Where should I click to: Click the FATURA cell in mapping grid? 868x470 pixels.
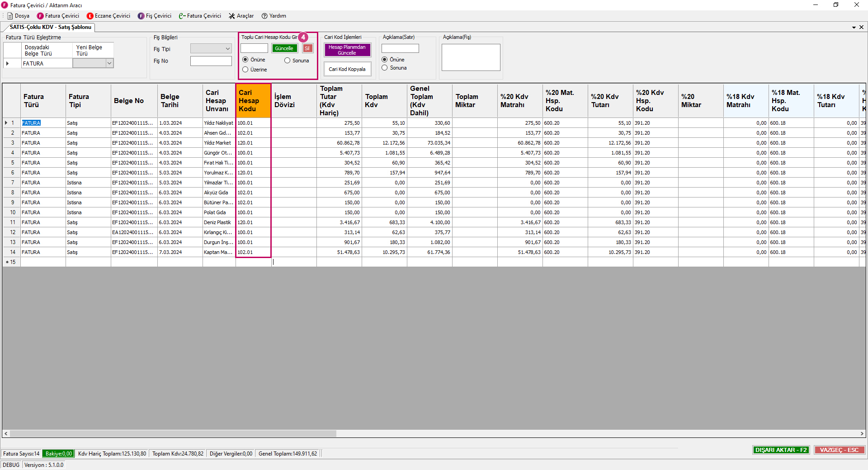pyautogui.click(x=47, y=64)
